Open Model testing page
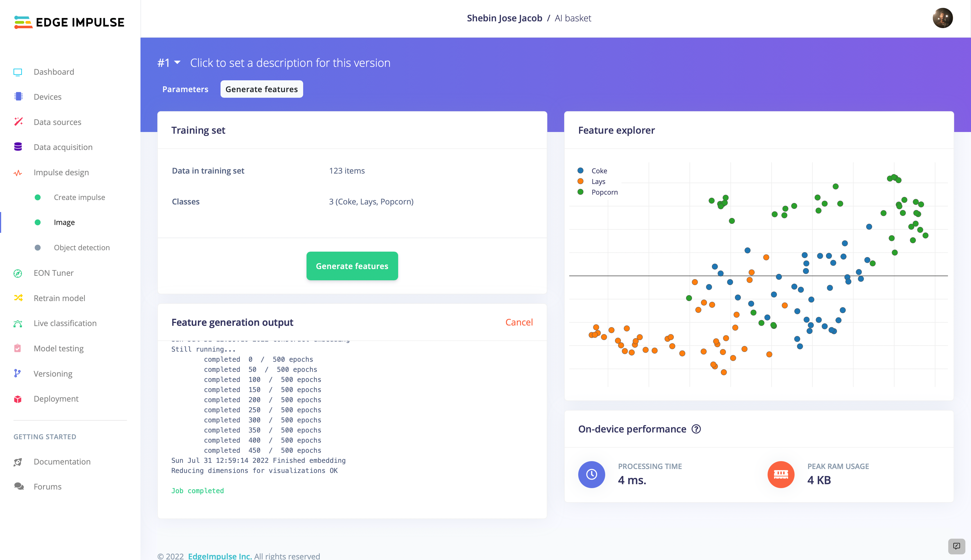The image size is (971, 560). pos(58,349)
